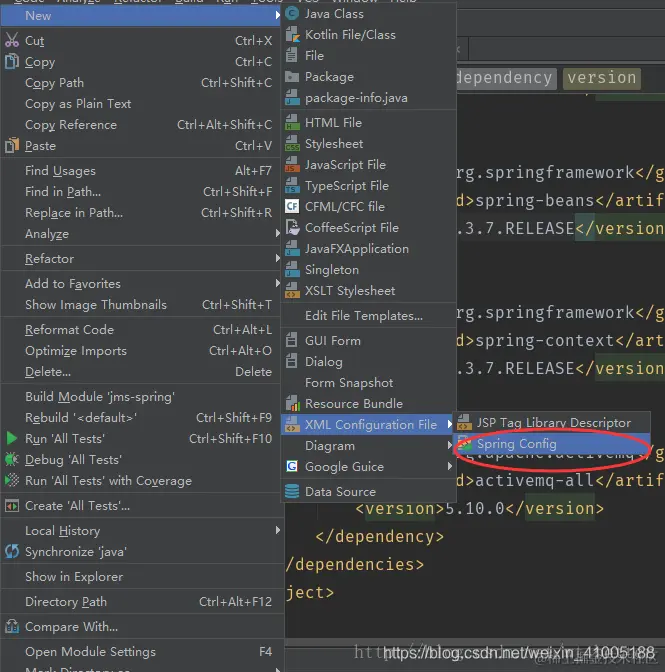Click the package-info.java icon
The width and height of the screenshot is (665, 672).
(292, 98)
